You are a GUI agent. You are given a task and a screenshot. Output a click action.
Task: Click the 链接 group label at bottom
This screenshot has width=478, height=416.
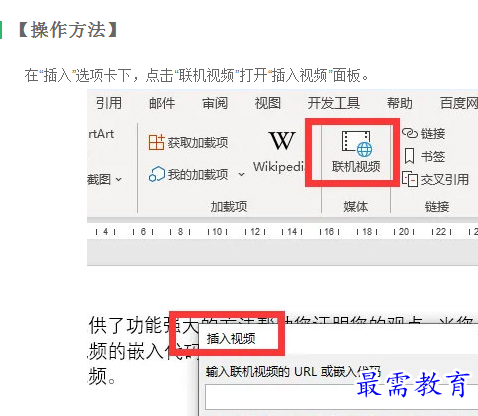[437, 207]
